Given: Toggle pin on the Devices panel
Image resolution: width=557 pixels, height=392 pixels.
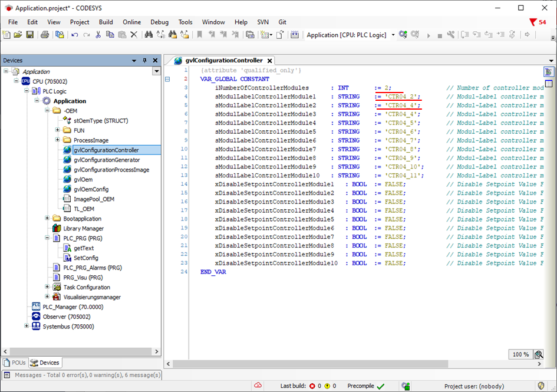Looking at the screenshot, I should point(145,60).
